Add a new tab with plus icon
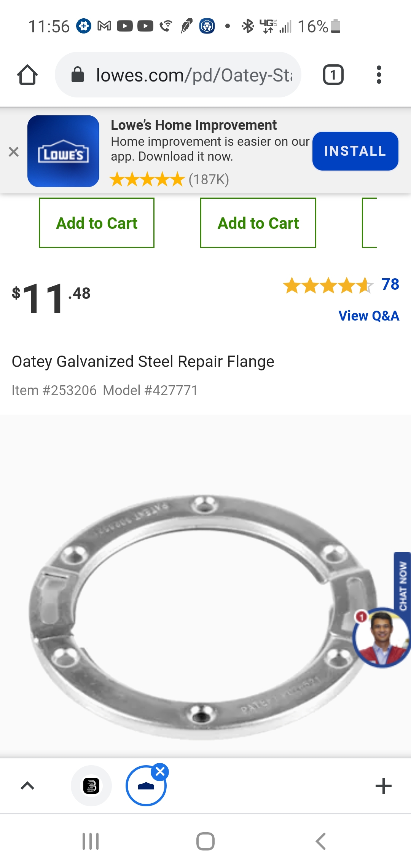411x868 pixels. click(383, 786)
